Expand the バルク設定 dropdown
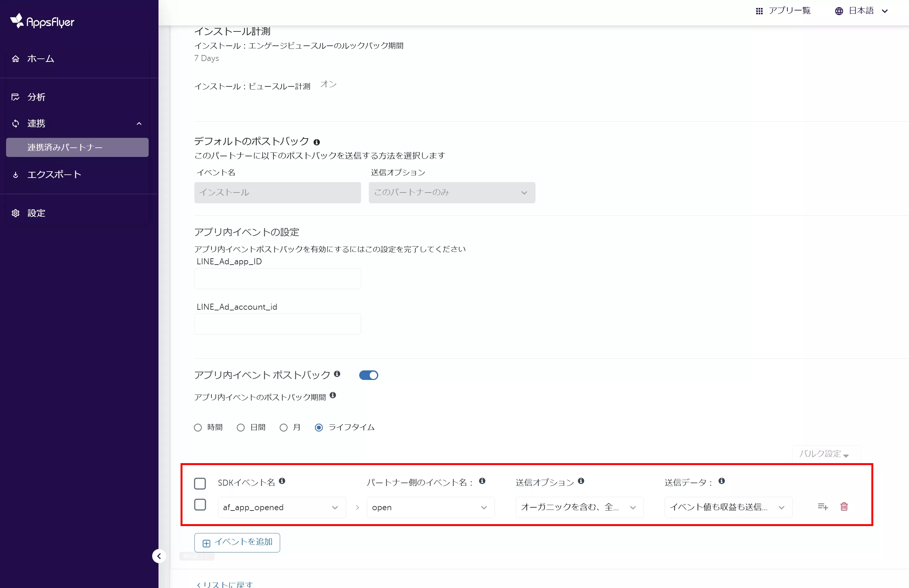 click(x=825, y=454)
